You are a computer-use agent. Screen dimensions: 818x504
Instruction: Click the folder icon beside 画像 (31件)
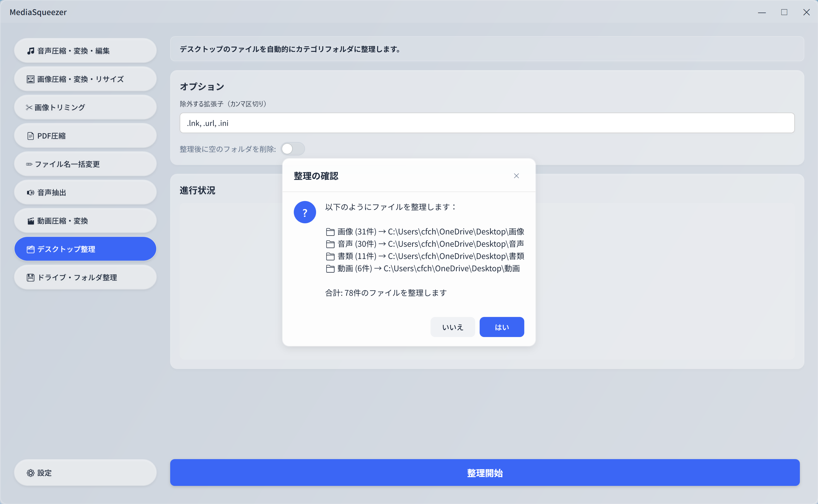pos(330,232)
